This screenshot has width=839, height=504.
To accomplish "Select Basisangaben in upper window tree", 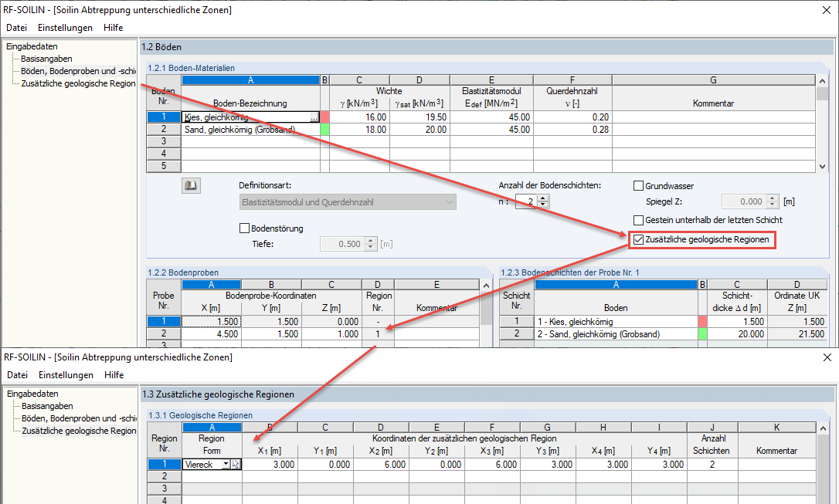I will 46,59.
